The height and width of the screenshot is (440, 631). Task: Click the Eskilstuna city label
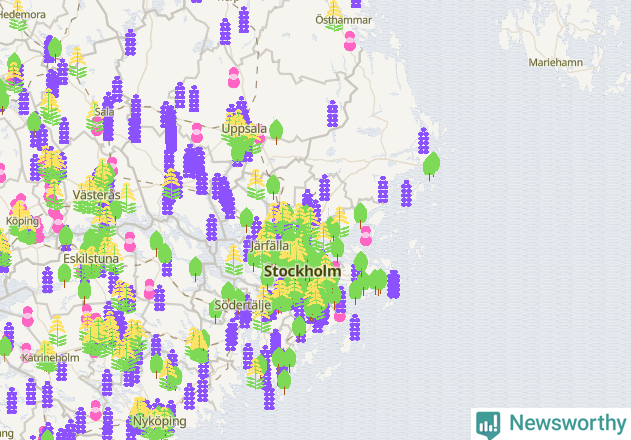[x=91, y=258]
